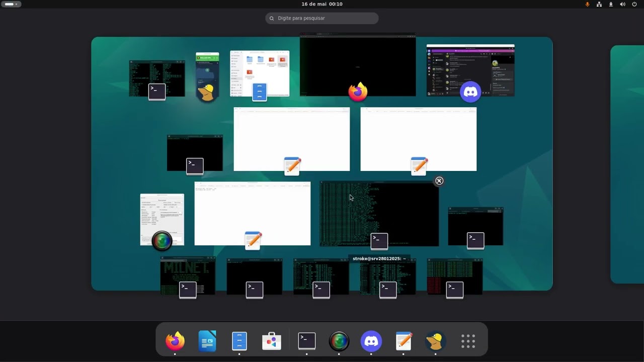This screenshot has height=362, width=644.
Task: Switch to the Mullvad VPN window thumbnail
Action: point(207,73)
